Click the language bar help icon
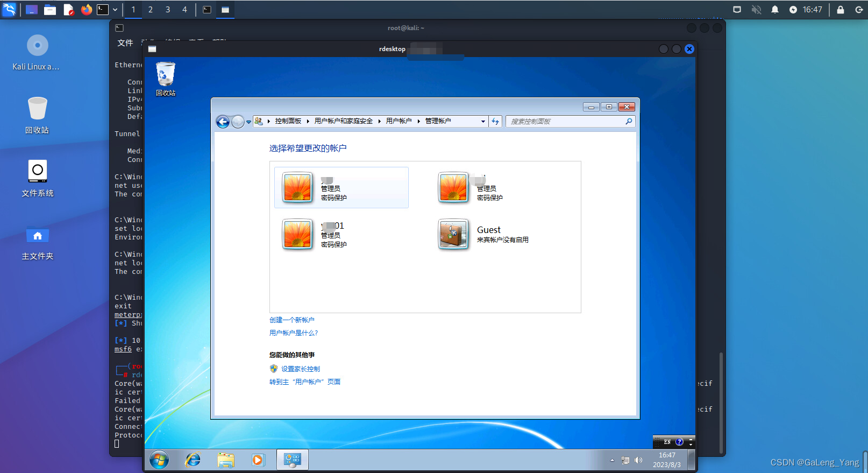868x473 pixels. point(679,442)
